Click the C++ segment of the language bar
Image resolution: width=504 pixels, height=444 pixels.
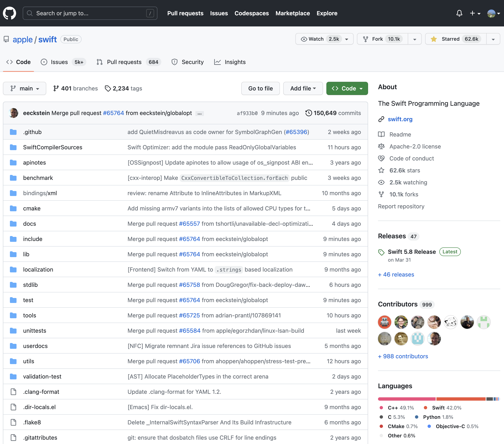407,399
